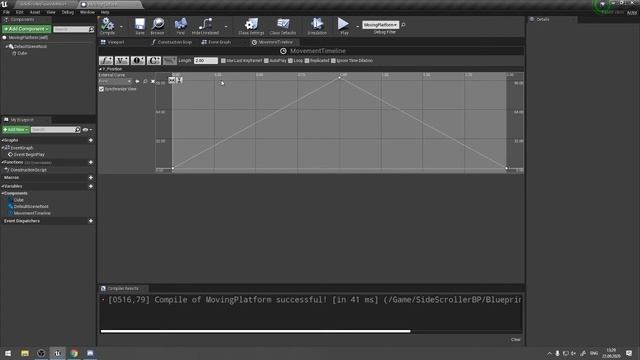
Task: Add a new float track to timeline
Action: click(x=106, y=60)
